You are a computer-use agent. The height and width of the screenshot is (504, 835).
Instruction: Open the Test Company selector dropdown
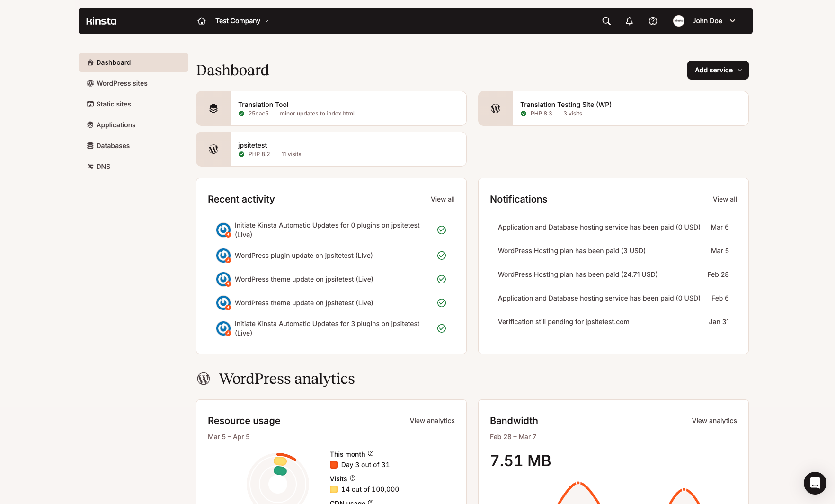[x=242, y=21]
